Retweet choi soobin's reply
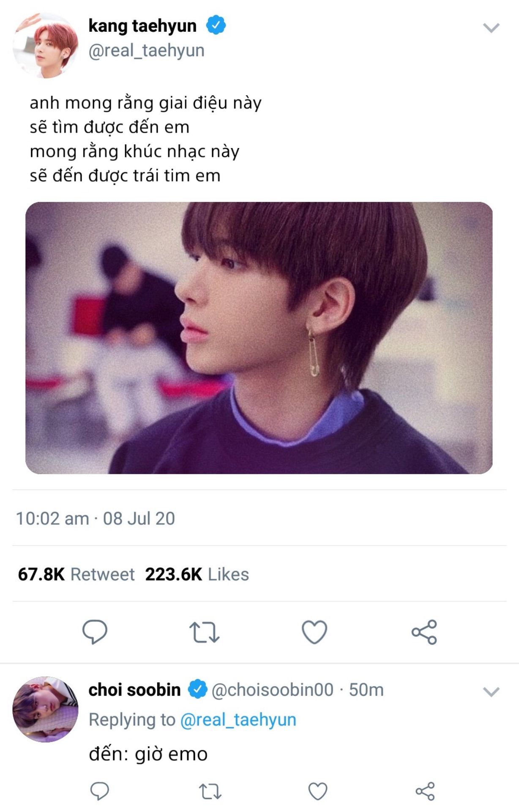 click(x=210, y=791)
